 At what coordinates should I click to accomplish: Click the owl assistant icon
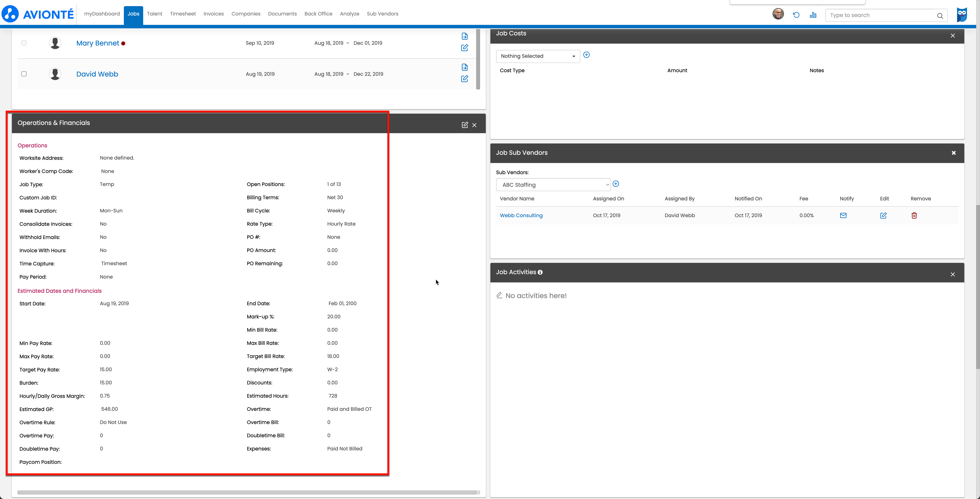962,15
